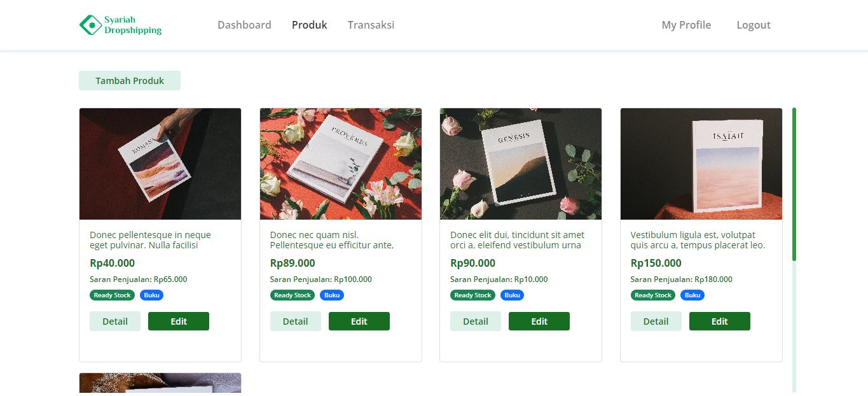
Task: Open Detail for the Rp89.000 product
Action: point(295,321)
